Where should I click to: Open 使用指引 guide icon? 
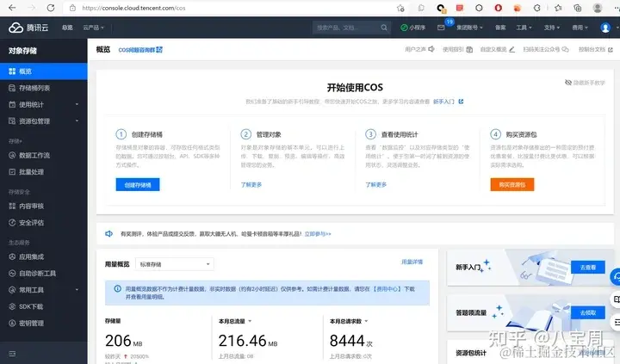(469, 49)
